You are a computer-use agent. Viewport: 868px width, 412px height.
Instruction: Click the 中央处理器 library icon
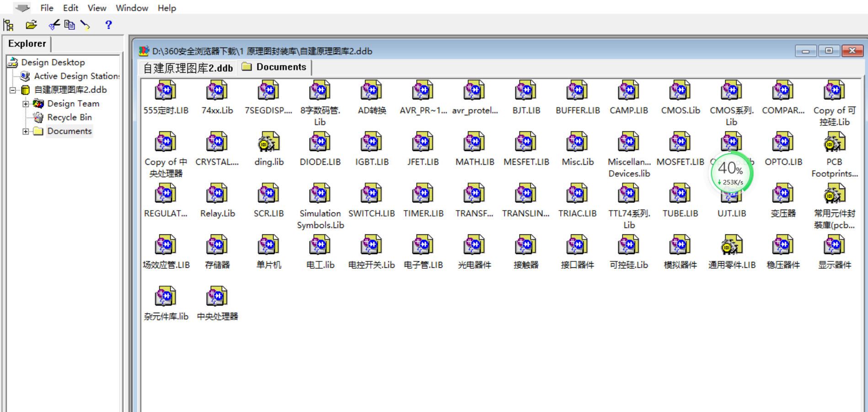click(217, 297)
